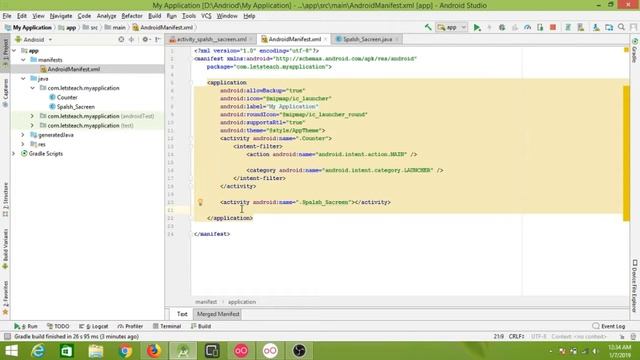Image resolution: width=640 pixels, height=360 pixels.
Task: Hide the Project tool window icon
Action: coord(158,40)
